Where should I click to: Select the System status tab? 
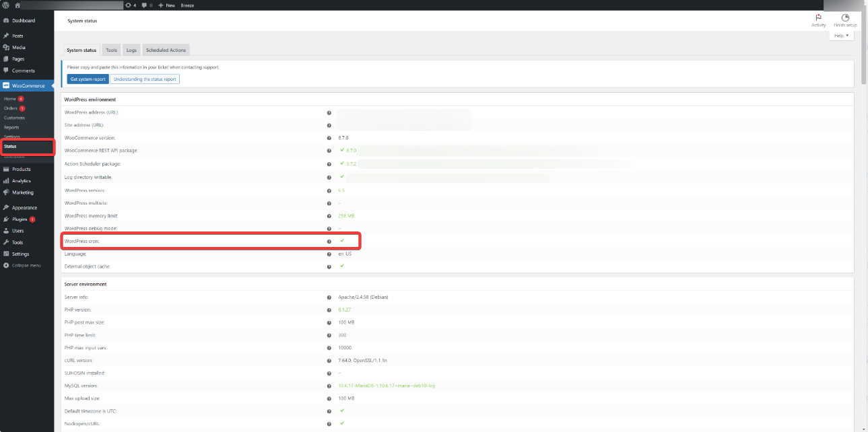coord(81,50)
